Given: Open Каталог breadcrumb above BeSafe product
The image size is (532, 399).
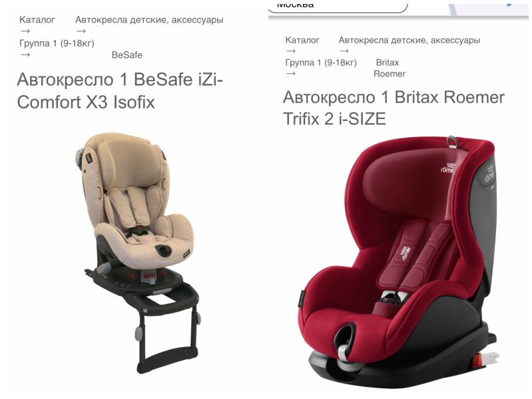Looking at the screenshot, I should click(x=37, y=20).
